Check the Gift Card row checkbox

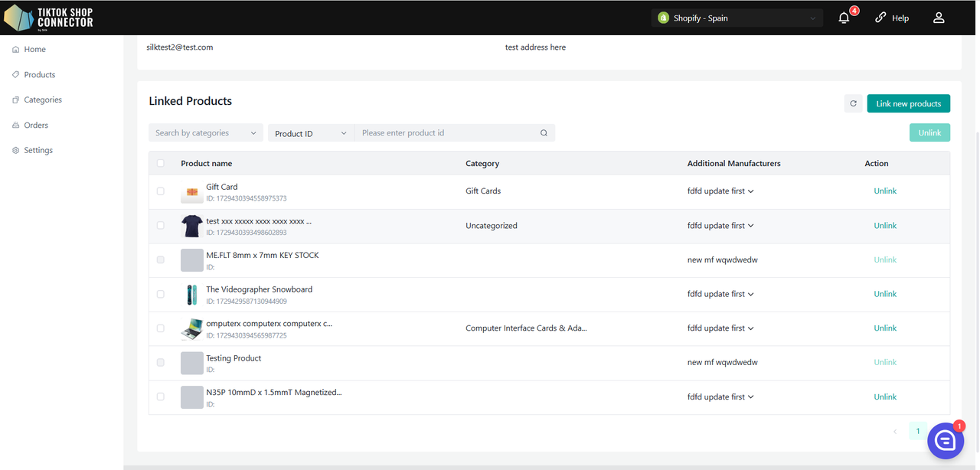click(x=160, y=191)
